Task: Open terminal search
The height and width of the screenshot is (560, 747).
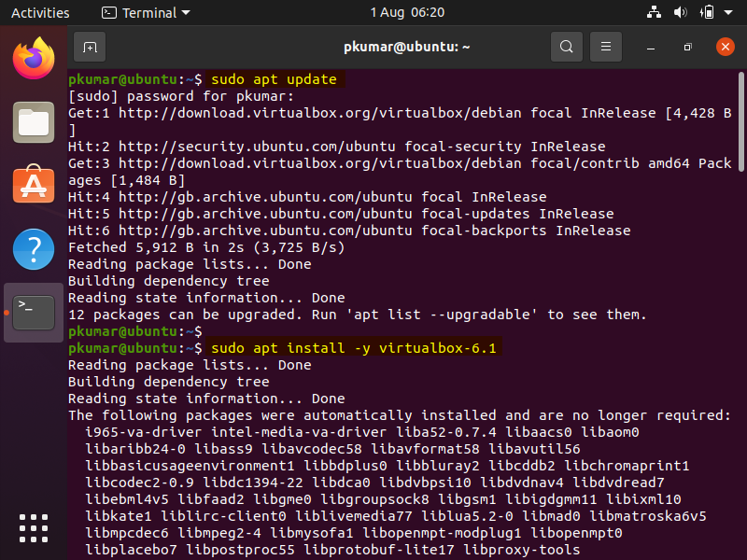Action: [x=567, y=47]
